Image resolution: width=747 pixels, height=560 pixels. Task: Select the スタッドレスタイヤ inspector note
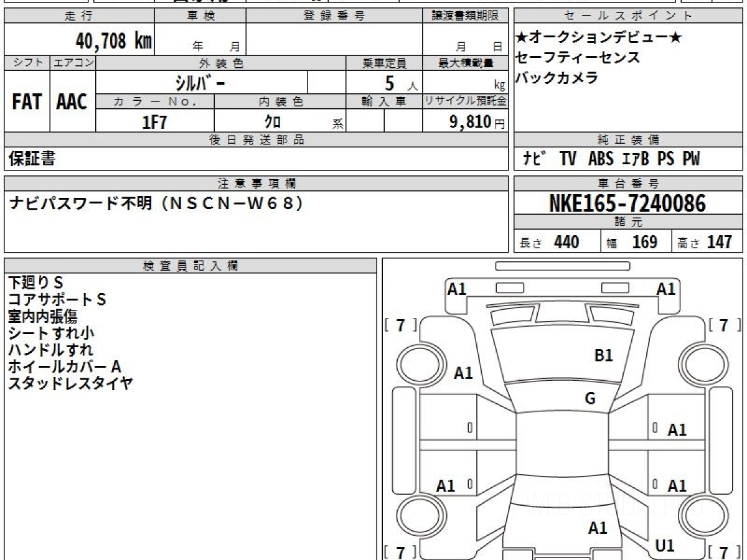(70, 383)
